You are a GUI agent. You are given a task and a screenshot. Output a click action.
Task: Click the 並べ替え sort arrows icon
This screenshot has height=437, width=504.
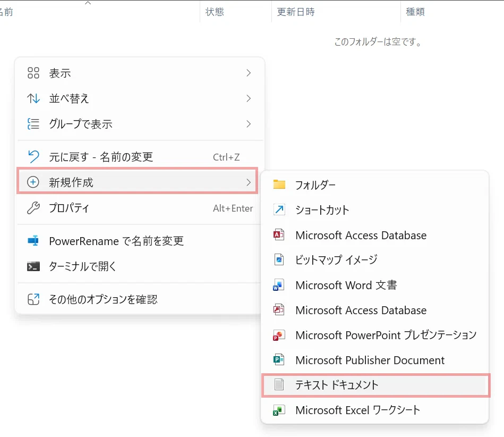coord(33,98)
